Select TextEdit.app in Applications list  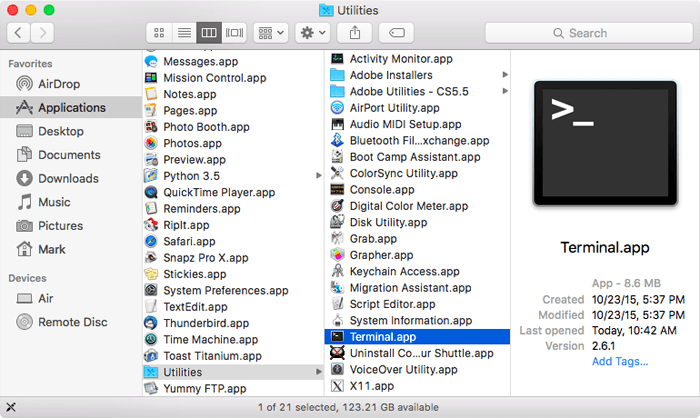233,307
